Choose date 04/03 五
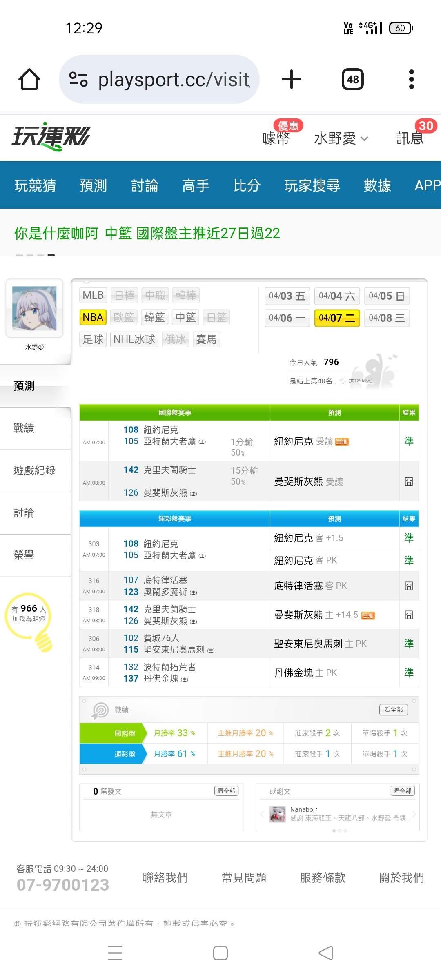Screen dimensions: 441x980 coord(287,296)
